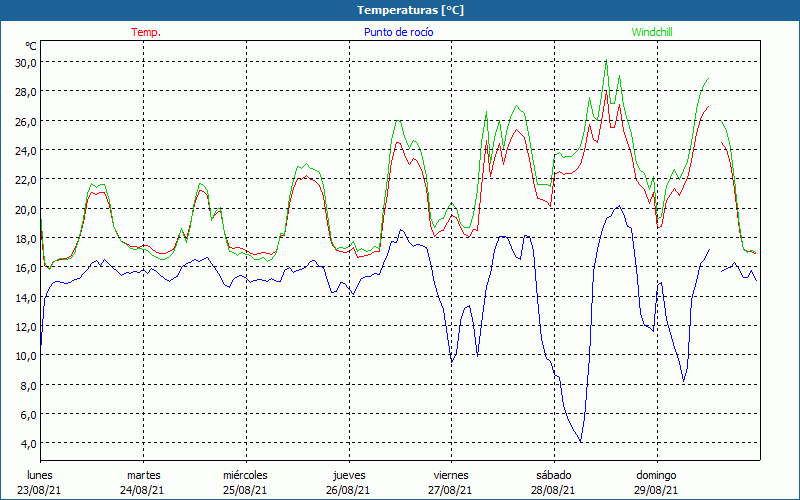Click the 4,0 value on the y-axis

pos(29,443)
